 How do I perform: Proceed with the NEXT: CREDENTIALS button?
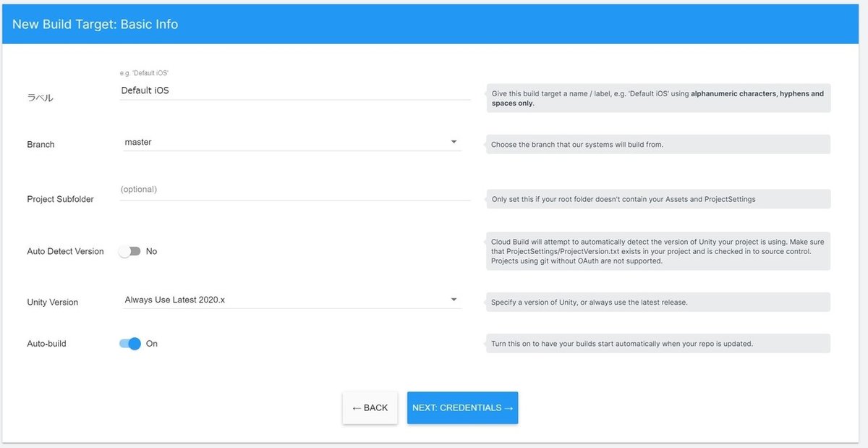(x=462, y=408)
